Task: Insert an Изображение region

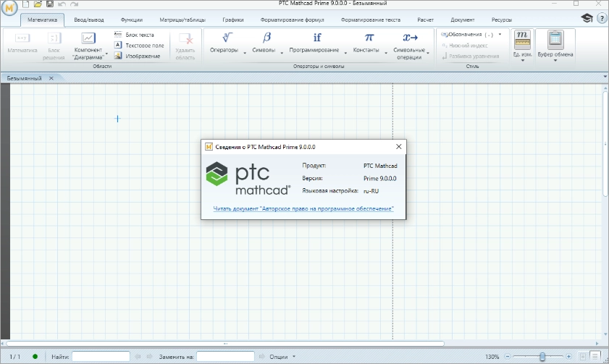Action: [x=137, y=56]
